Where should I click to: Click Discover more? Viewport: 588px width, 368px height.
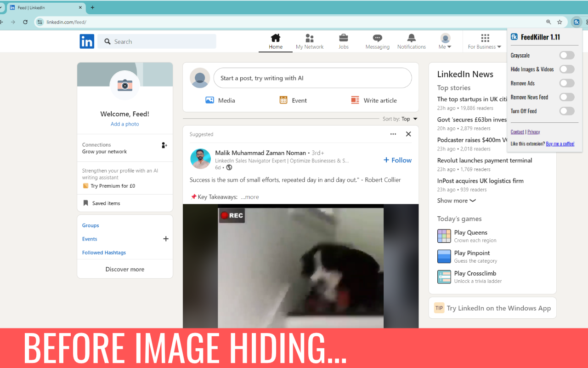[x=125, y=269]
